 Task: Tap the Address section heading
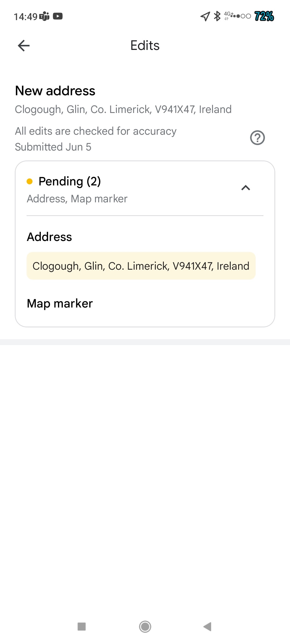(49, 237)
